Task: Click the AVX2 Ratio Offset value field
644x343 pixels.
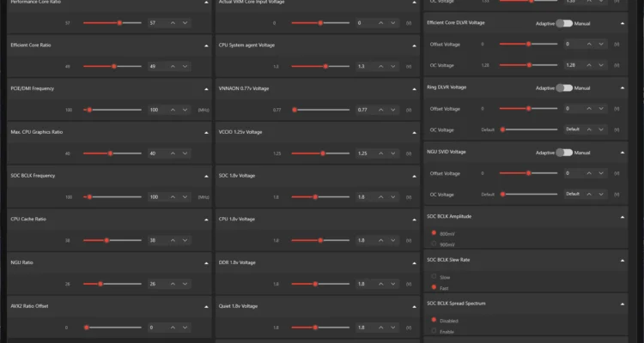Action: click(158, 328)
